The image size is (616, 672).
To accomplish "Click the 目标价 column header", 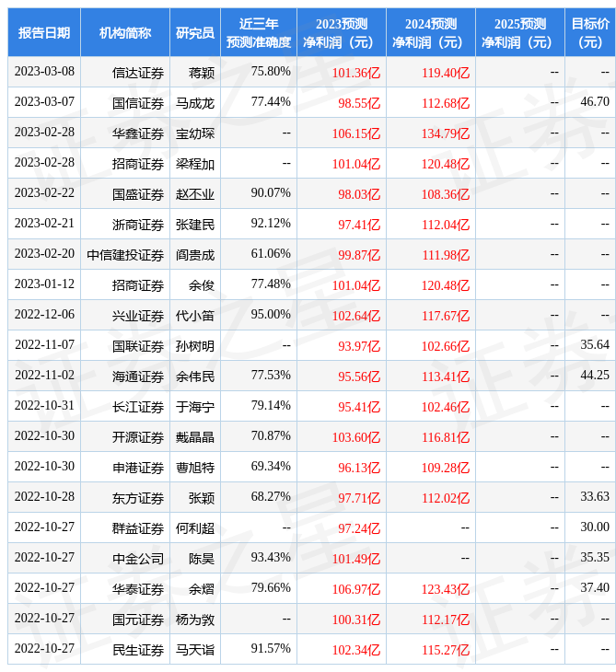I will click(x=590, y=32).
